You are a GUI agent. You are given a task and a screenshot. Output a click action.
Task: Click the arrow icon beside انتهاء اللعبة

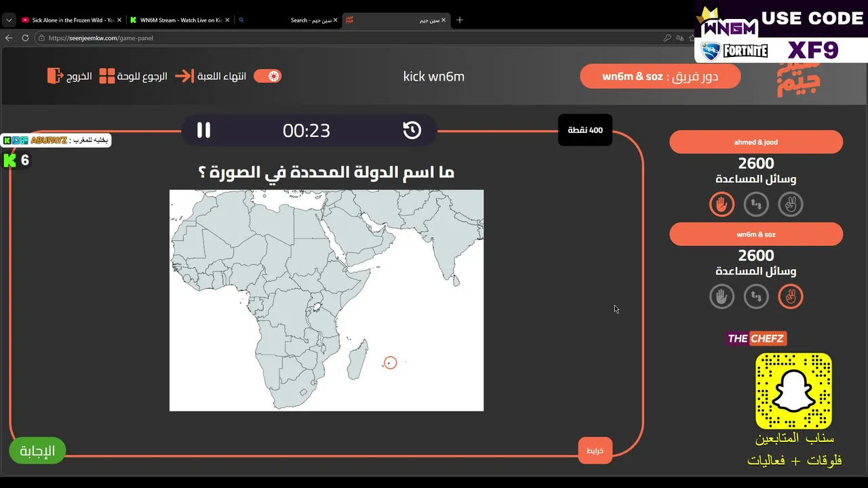coord(184,76)
